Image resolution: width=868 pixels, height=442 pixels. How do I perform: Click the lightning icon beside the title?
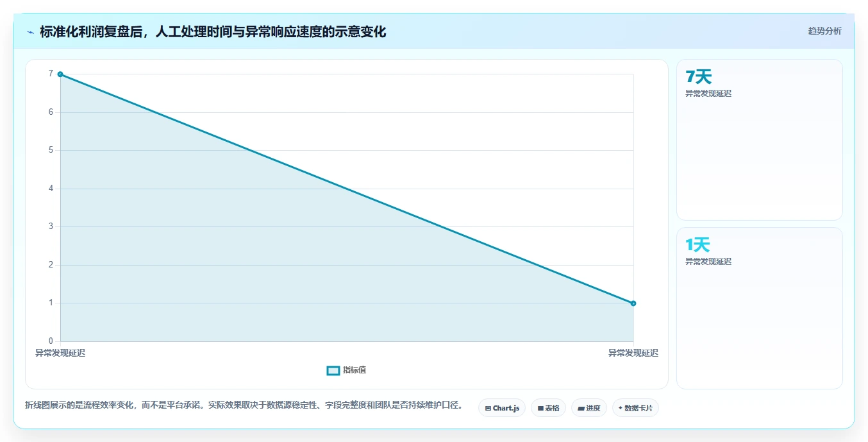pos(30,32)
